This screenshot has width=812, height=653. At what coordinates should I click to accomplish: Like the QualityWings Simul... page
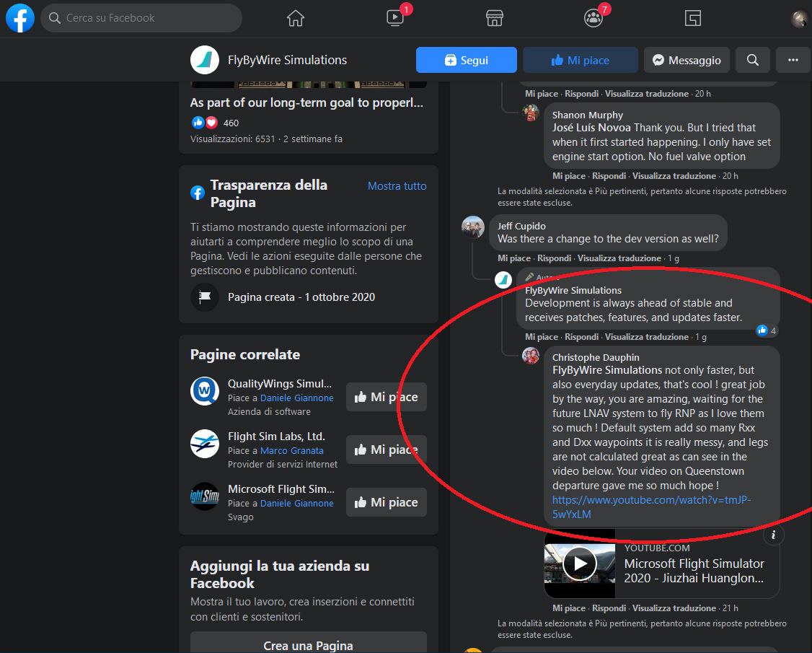(387, 397)
